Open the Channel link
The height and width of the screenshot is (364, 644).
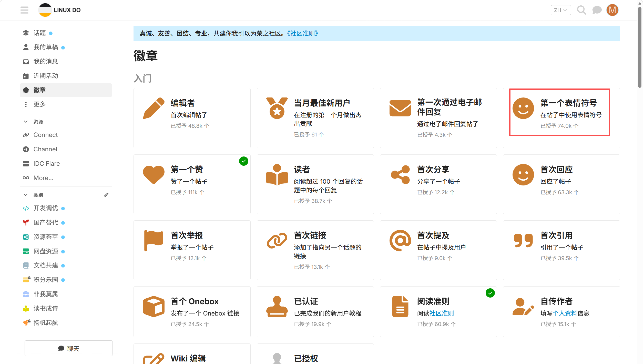pyautogui.click(x=66, y=149)
